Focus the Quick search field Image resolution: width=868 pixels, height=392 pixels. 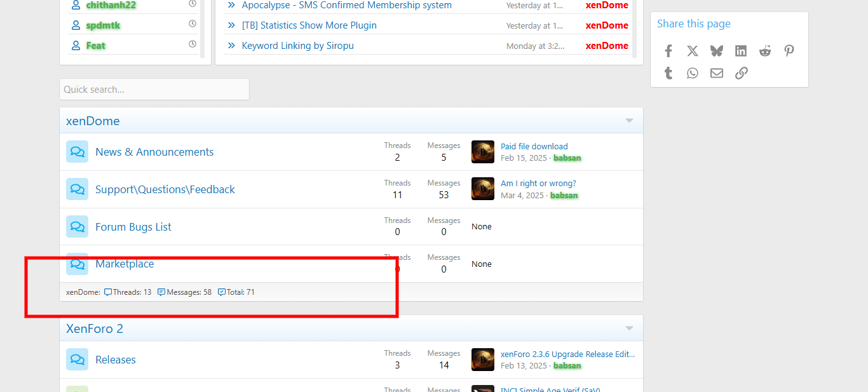[154, 90]
